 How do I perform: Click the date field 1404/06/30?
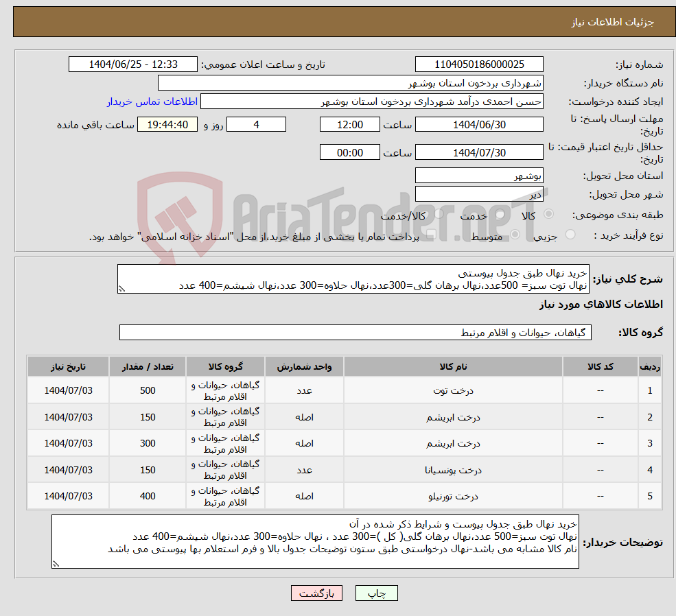[478, 124]
